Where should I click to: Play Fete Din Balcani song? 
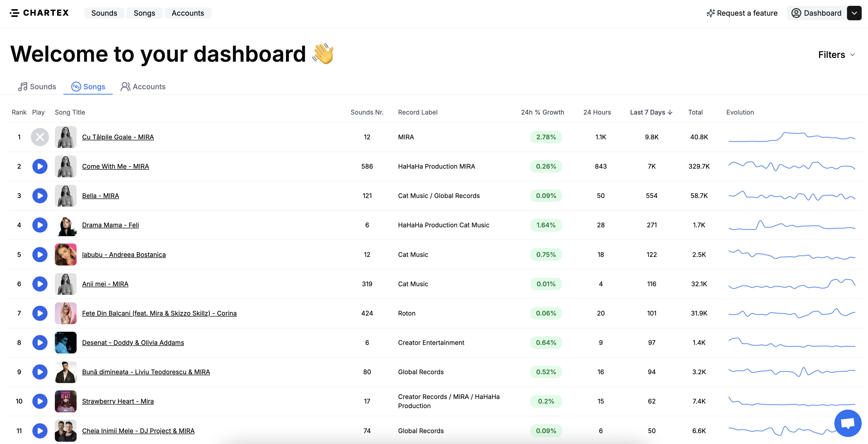tap(40, 313)
